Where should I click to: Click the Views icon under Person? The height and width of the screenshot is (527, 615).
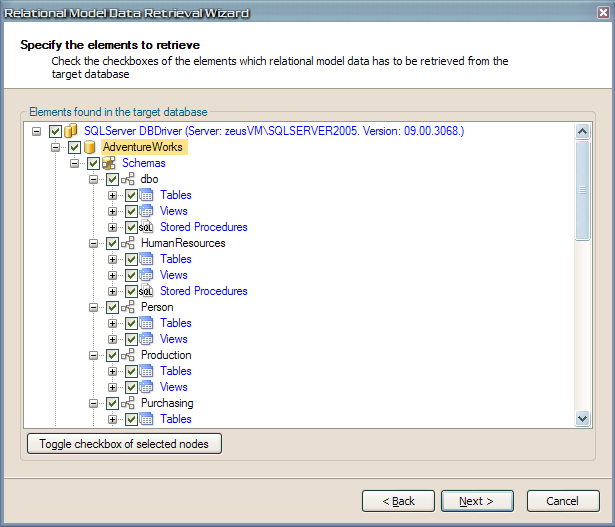click(x=147, y=339)
